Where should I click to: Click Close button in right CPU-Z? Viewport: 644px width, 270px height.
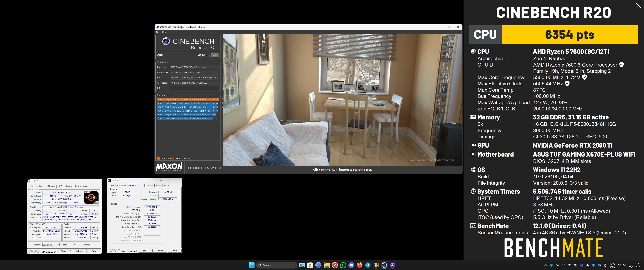click(174, 250)
